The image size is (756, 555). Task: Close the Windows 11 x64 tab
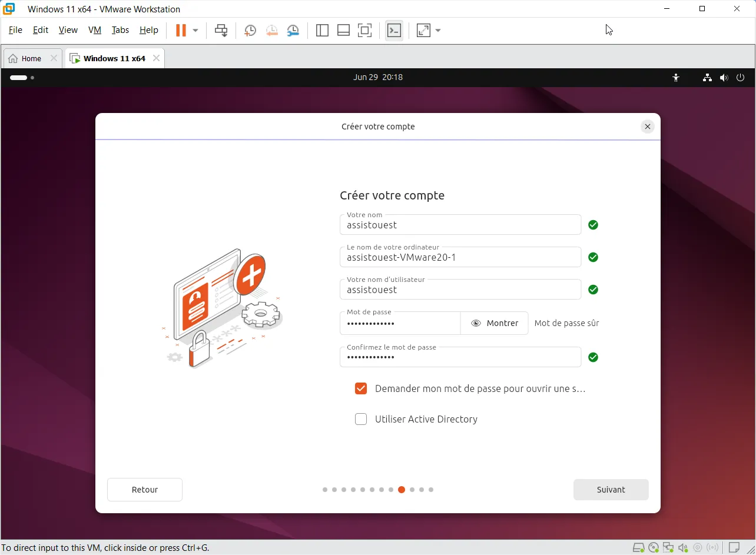point(156,58)
